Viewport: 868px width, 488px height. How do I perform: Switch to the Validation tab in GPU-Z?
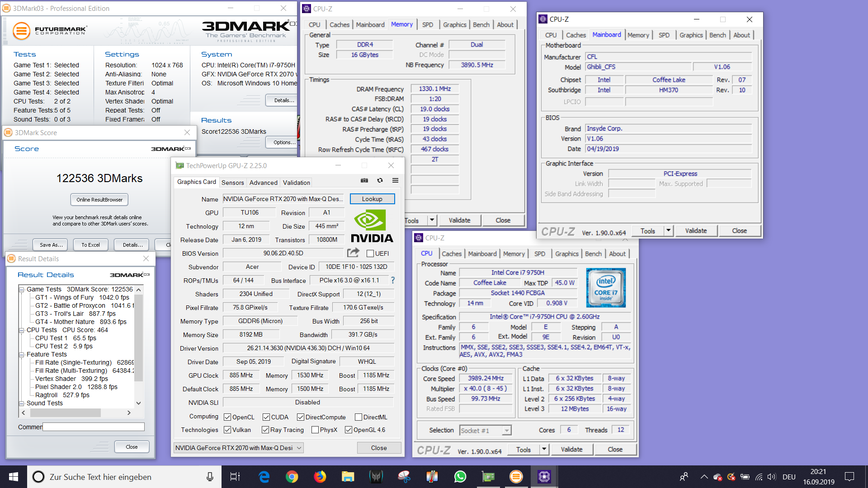coord(296,183)
